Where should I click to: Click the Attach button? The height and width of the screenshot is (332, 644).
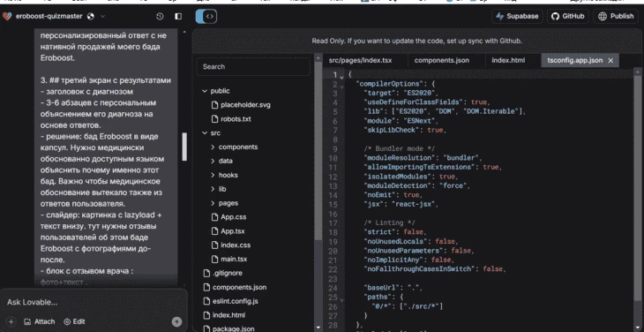click(x=39, y=321)
